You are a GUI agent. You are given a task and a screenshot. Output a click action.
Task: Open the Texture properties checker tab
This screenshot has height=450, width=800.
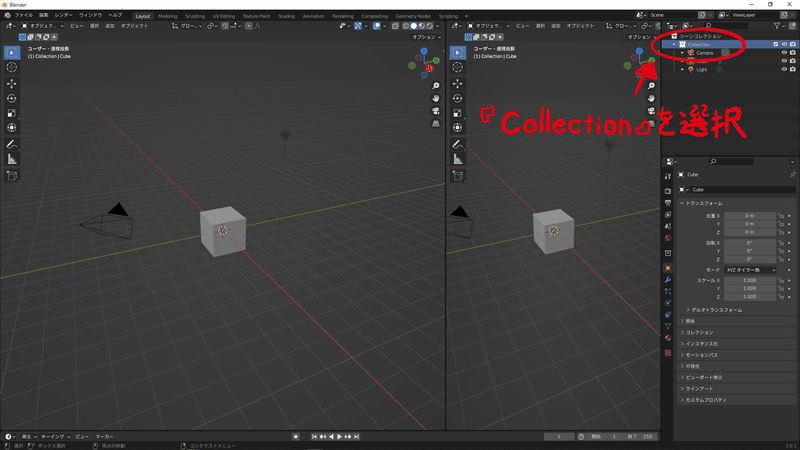668,353
